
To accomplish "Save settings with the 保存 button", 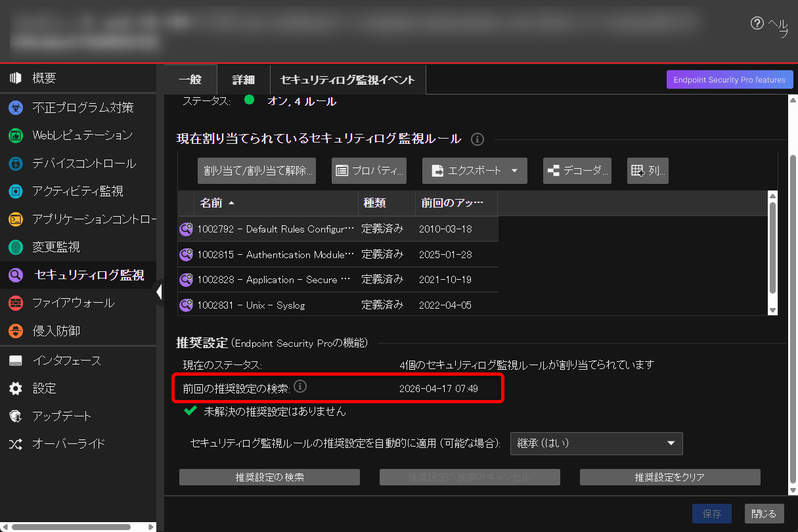I will [712, 514].
